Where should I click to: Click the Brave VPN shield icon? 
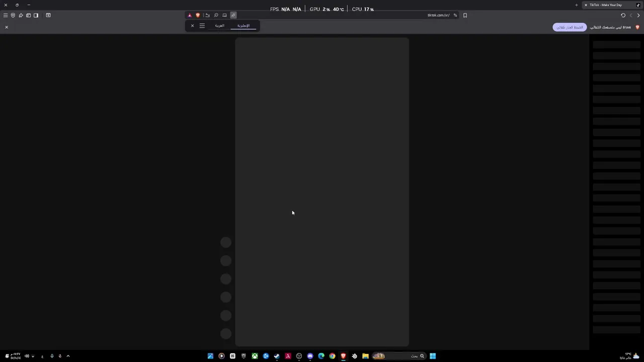13,15
